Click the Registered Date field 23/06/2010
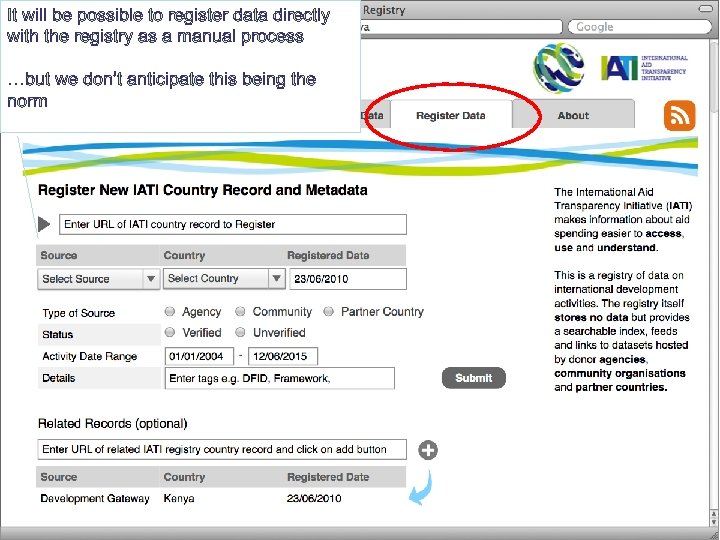Image resolution: width=720 pixels, height=540 pixels. [x=348, y=279]
